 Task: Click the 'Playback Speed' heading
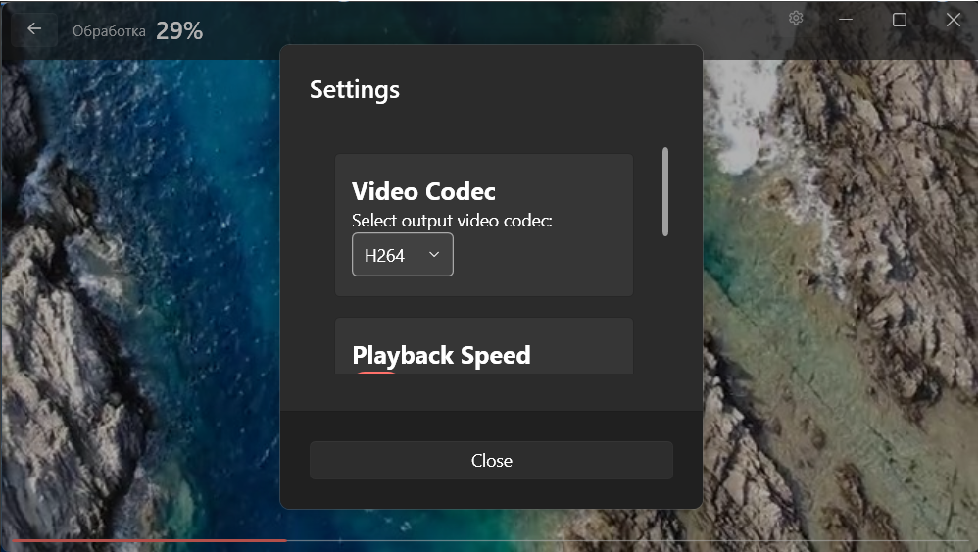click(x=441, y=355)
